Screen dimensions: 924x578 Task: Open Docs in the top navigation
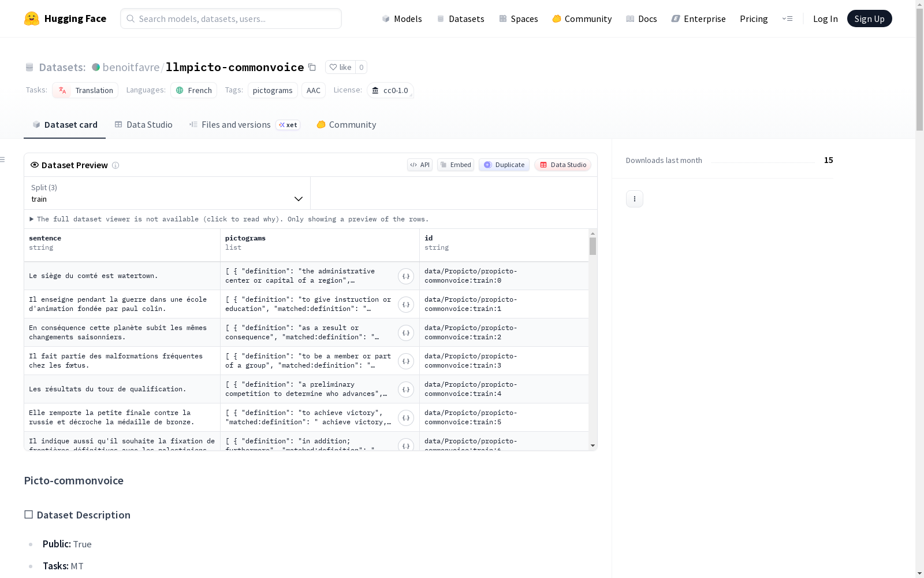point(641,18)
